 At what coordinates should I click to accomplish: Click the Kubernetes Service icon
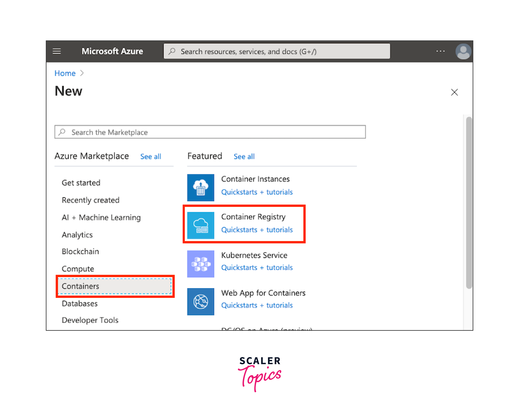pyautogui.click(x=201, y=264)
